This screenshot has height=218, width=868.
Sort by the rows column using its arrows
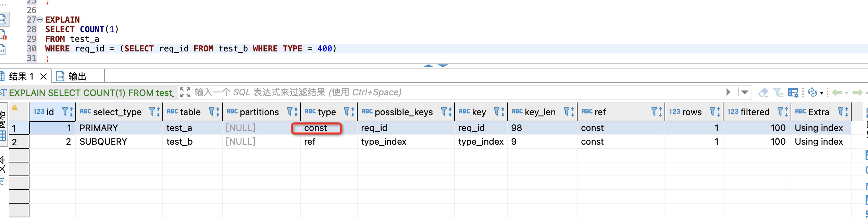coord(718,112)
